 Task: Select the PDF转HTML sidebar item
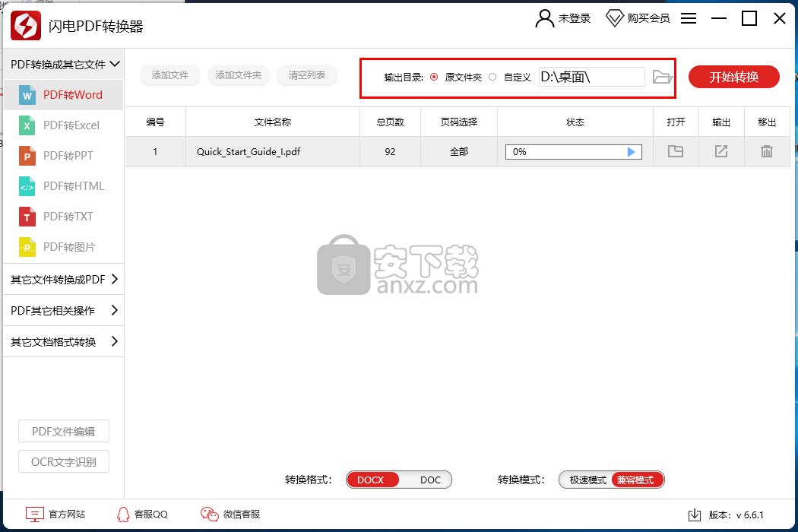pos(64,186)
